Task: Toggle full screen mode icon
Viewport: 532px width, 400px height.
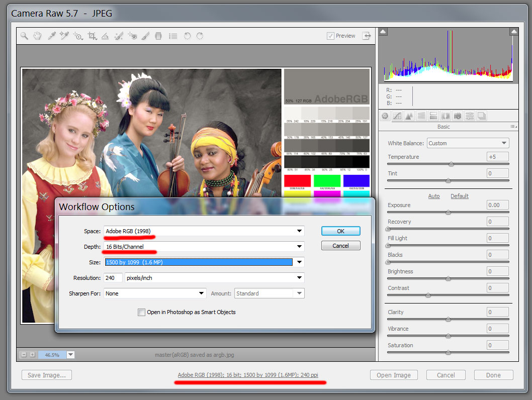Action: (367, 36)
